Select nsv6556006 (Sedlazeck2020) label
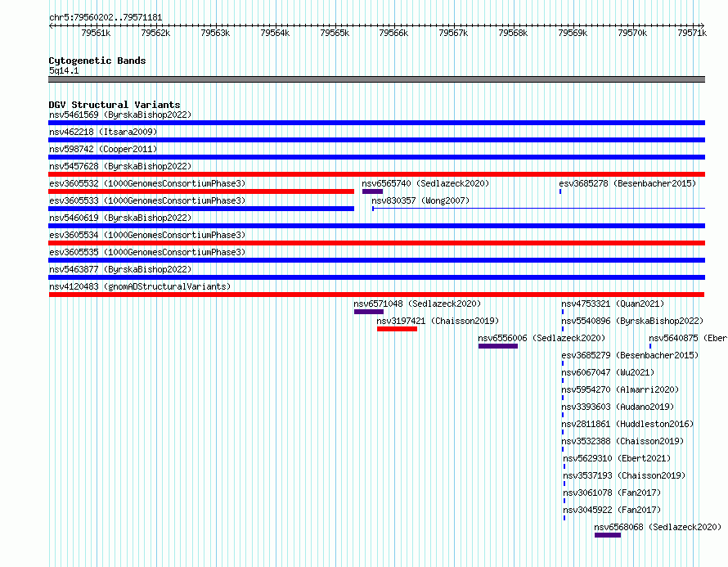Screen dimensions: 728x567 tap(542, 338)
